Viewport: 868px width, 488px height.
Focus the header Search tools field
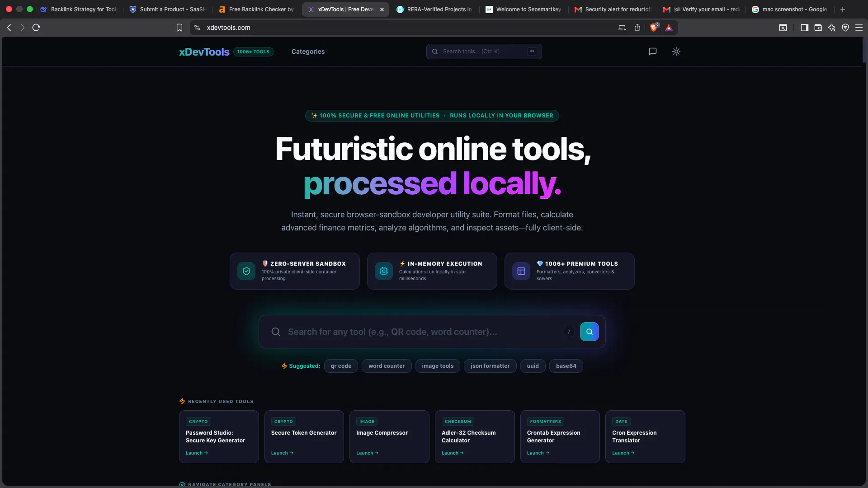(x=484, y=52)
